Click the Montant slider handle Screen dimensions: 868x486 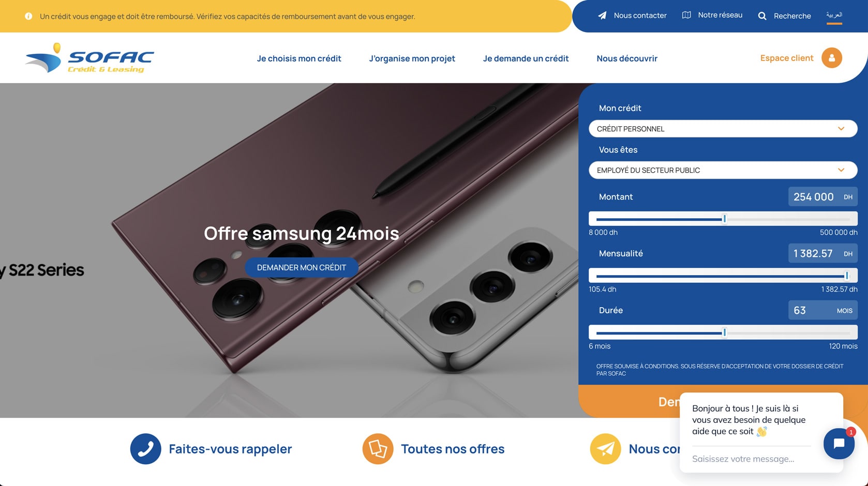[x=724, y=219]
